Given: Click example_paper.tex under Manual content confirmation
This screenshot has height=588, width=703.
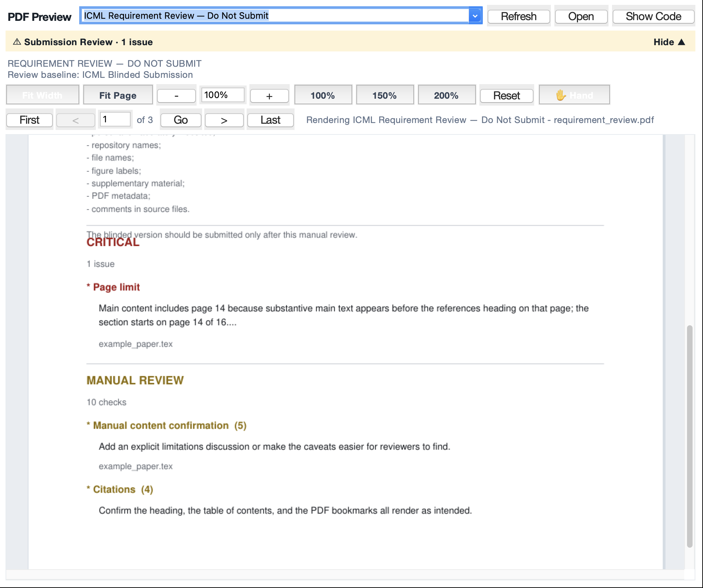Looking at the screenshot, I should (135, 466).
